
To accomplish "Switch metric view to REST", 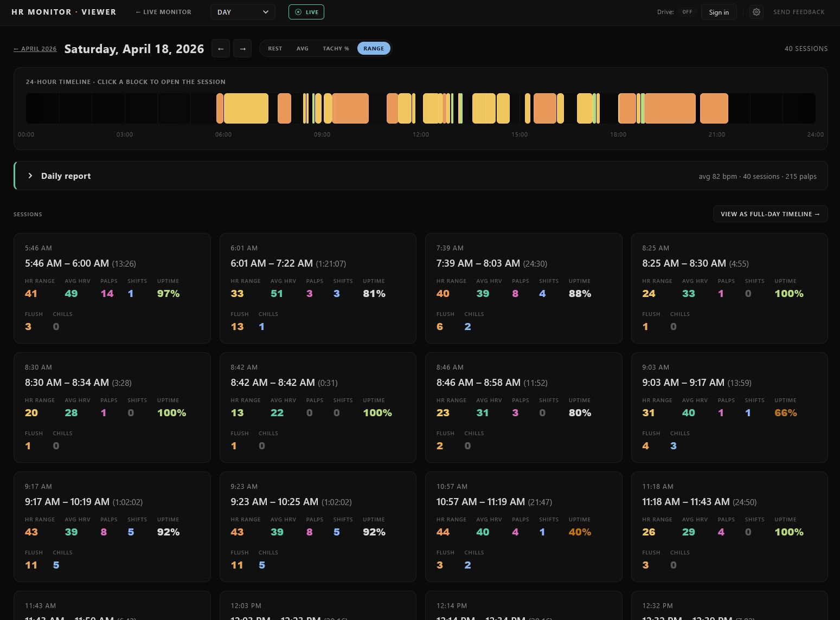I will point(275,48).
